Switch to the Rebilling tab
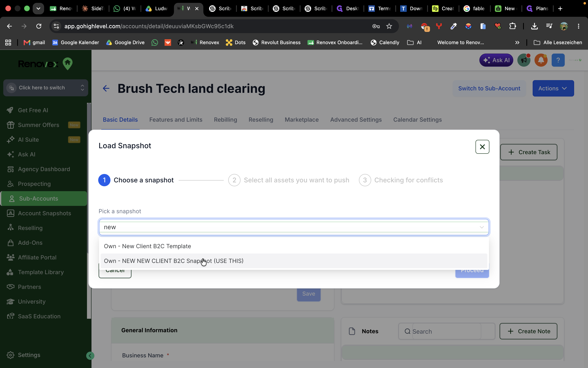 pyautogui.click(x=225, y=120)
